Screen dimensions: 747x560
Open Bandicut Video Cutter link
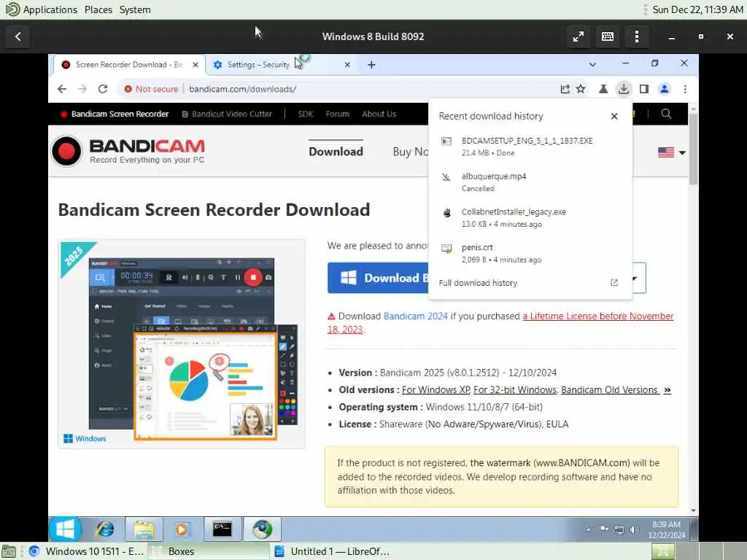228,114
